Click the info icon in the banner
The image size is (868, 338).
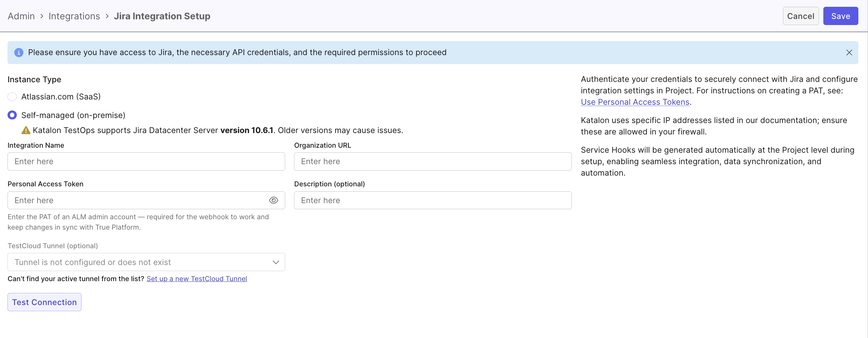click(19, 53)
